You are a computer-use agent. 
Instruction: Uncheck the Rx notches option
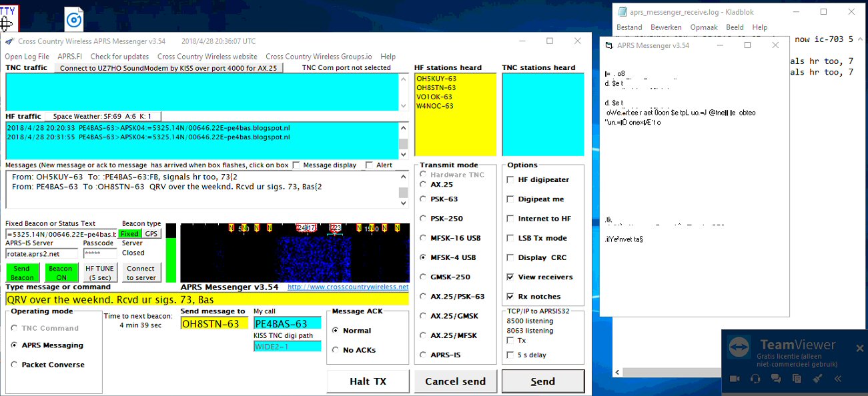511,297
